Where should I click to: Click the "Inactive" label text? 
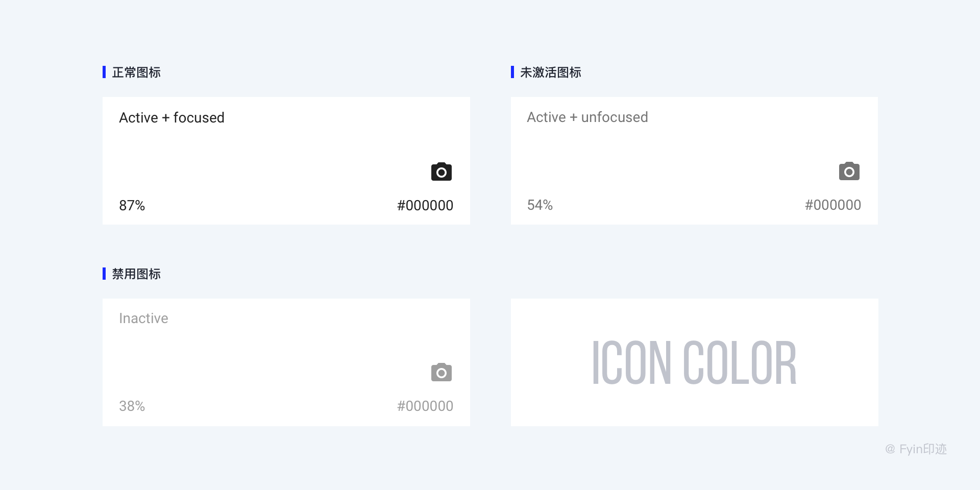[143, 318]
